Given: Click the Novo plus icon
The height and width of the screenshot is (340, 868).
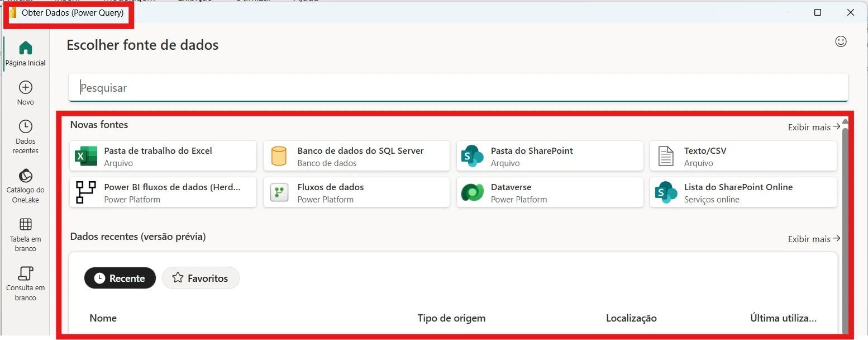Looking at the screenshot, I should tap(26, 87).
